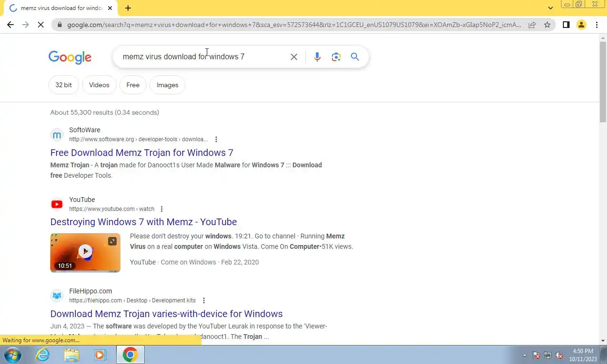Open the network tray icon
Screen dimensions: 607x364
(x=548, y=355)
